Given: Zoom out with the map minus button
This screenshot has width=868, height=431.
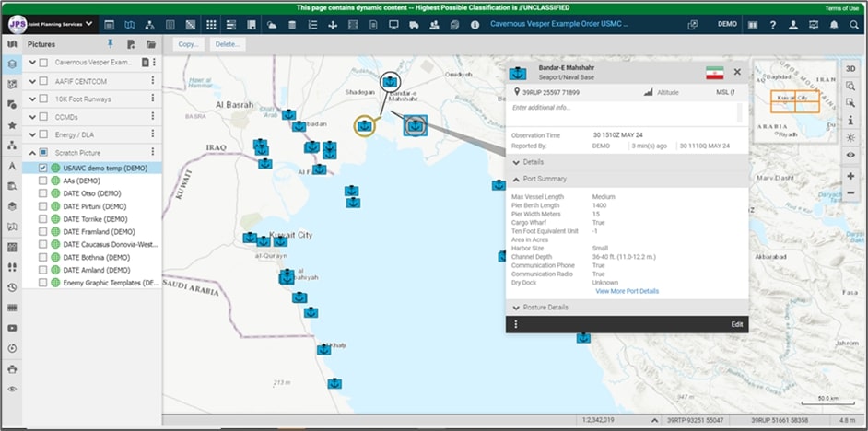Looking at the screenshot, I should (850, 192).
